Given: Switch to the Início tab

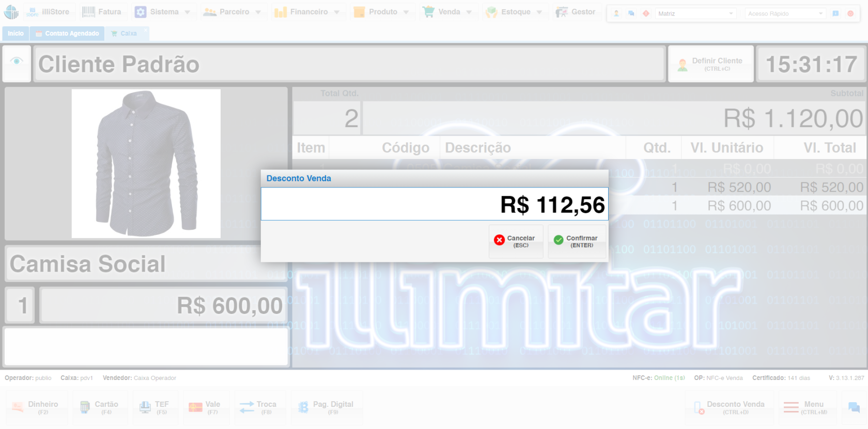Looking at the screenshot, I should tap(16, 34).
